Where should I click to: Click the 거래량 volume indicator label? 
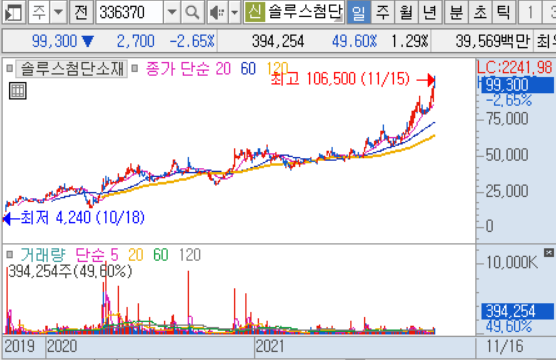click(x=43, y=255)
